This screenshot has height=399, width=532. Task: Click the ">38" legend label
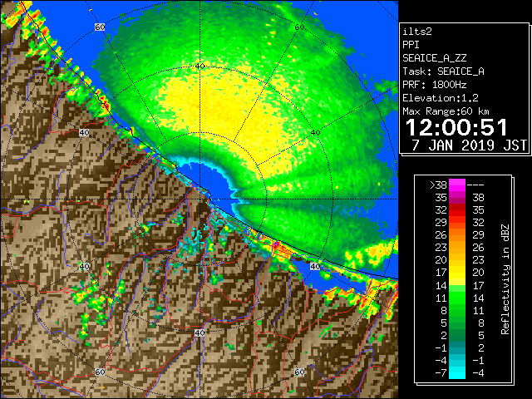point(438,185)
